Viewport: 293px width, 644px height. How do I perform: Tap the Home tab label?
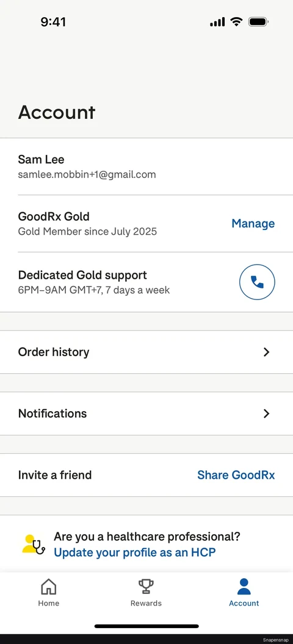48,603
